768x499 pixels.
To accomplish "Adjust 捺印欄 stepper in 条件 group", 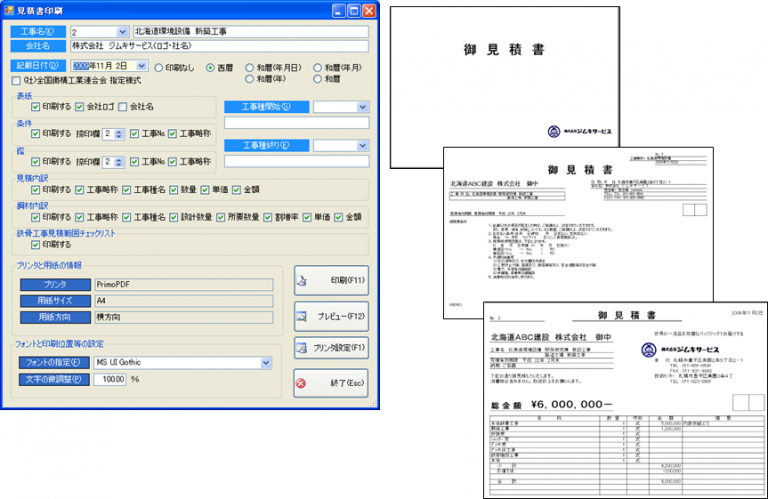I will pos(119,134).
